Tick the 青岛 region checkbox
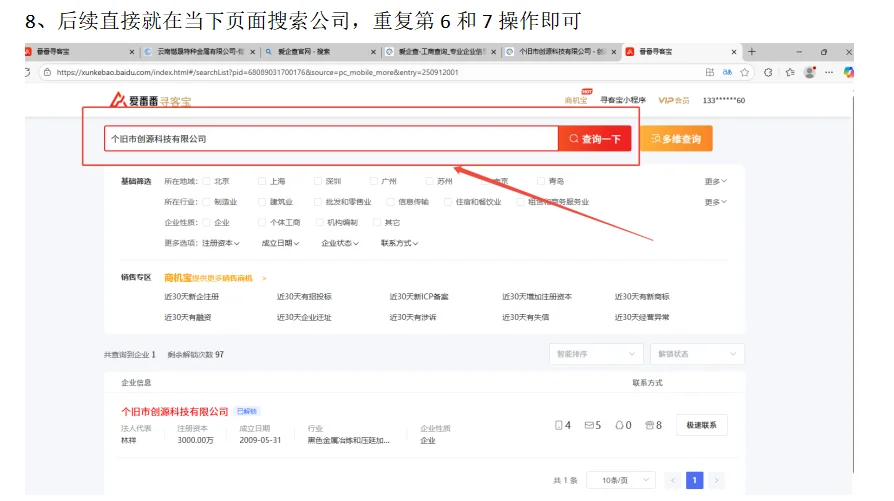 541,181
